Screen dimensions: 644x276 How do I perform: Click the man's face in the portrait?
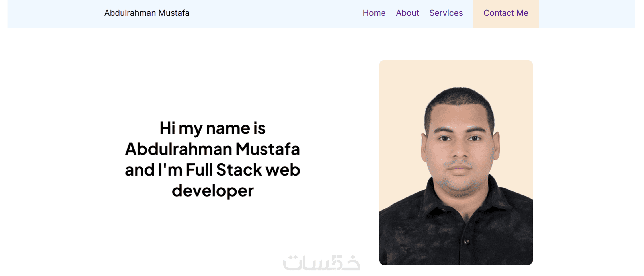tap(459, 148)
